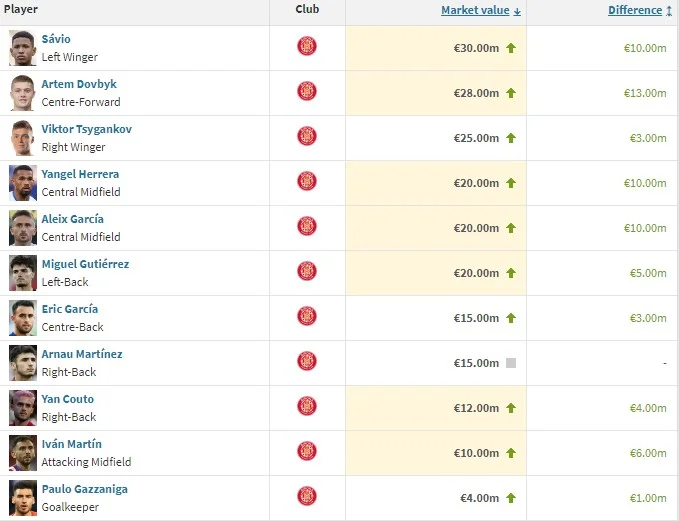This screenshot has width=679, height=521.
Task: Click green up arrow next to €30.00m
Action: [x=511, y=48]
